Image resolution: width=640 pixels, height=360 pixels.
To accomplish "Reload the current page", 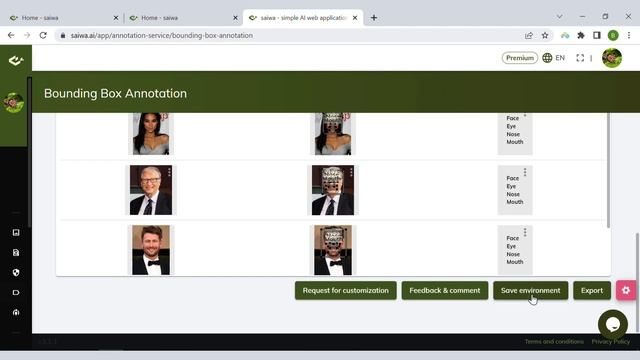I will 43,36.
